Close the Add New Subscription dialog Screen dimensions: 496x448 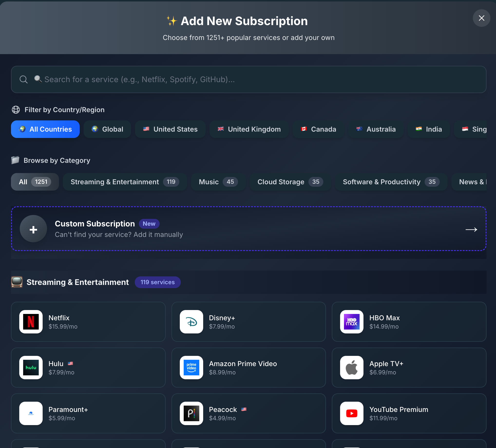point(481,18)
